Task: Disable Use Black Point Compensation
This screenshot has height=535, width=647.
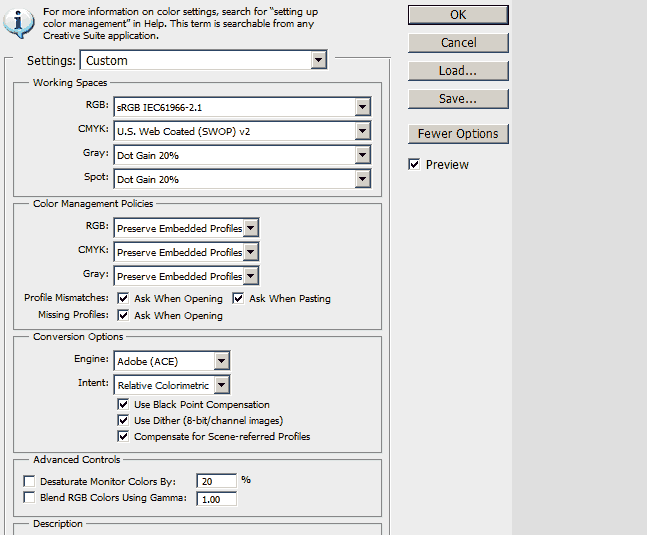Action: [x=124, y=404]
